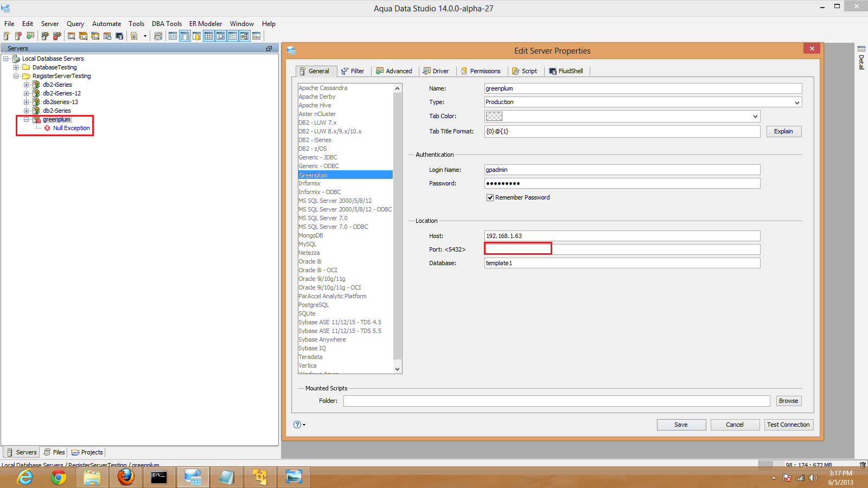Select PostgreSQL in the server type list
The width and height of the screenshot is (868, 488).
click(x=314, y=305)
